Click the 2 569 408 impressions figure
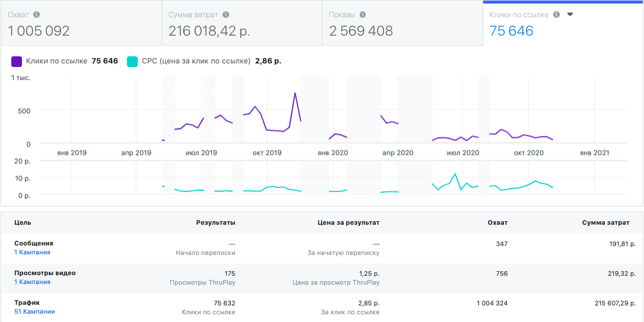This screenshot has height=322, width=644. pos(361,31)
